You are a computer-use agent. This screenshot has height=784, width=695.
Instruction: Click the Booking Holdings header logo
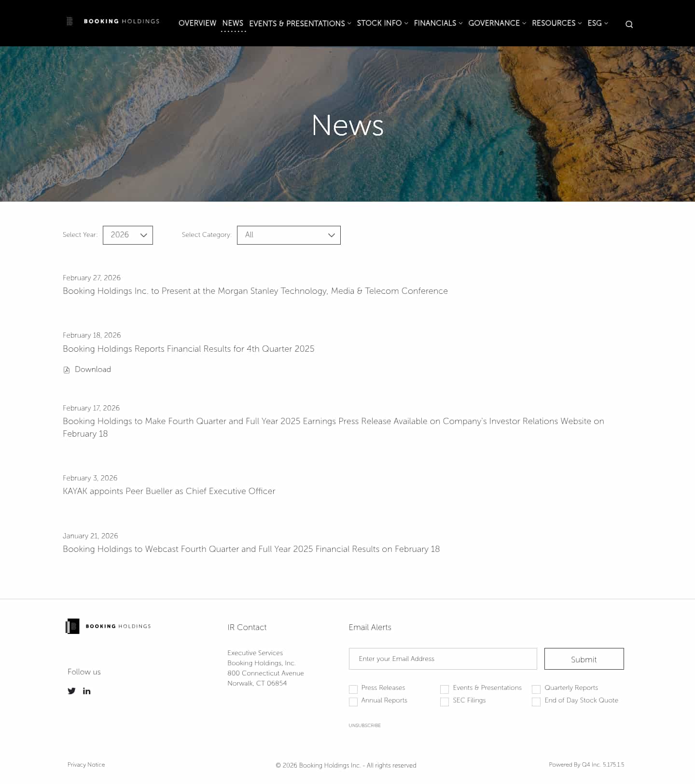tap(112, 21)
